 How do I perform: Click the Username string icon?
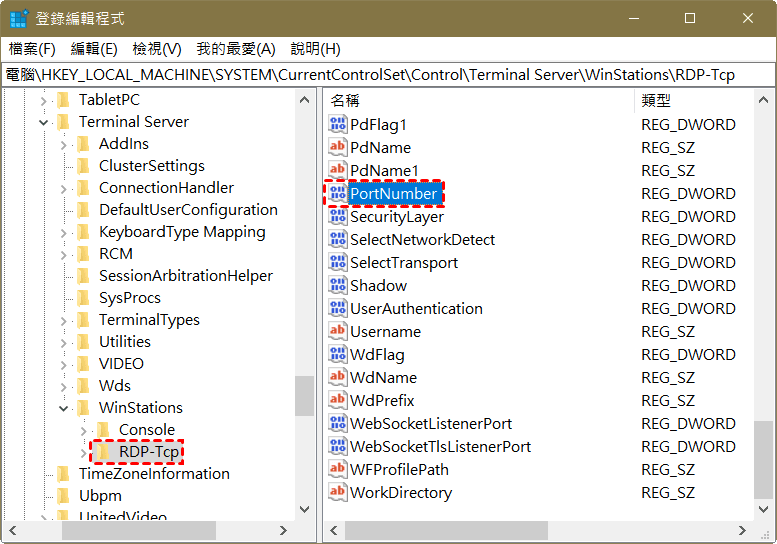click(x=337, y=331)
